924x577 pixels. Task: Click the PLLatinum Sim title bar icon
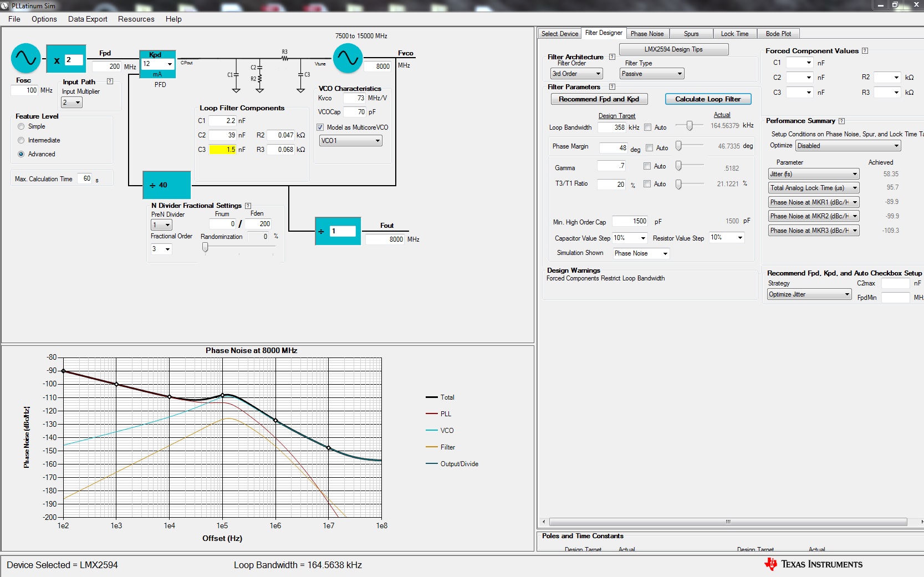click(6, 6)
